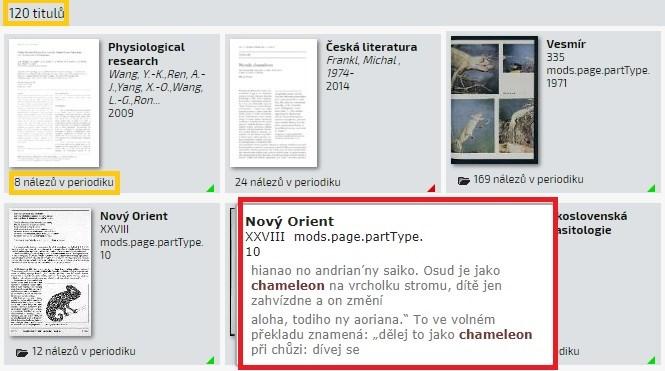Viewport: 665px width, 371px height.
Task: Click the 120 titulů result count
Action: point(36,13)
